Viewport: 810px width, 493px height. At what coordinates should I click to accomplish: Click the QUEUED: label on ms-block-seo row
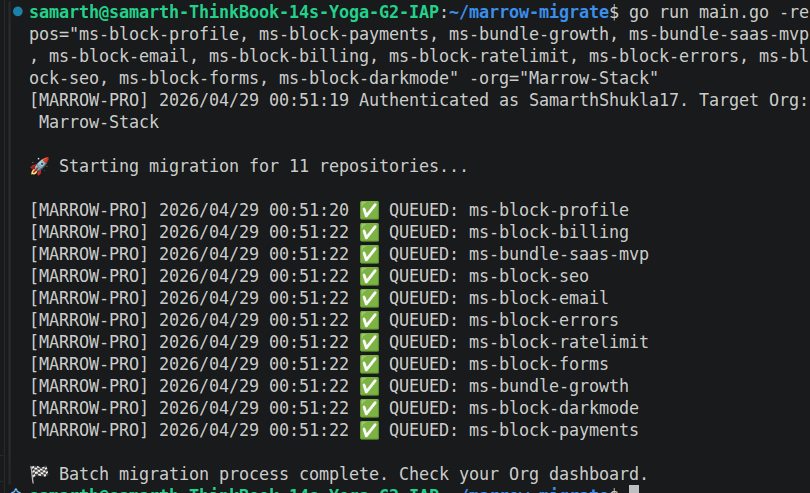pos(424,276)
